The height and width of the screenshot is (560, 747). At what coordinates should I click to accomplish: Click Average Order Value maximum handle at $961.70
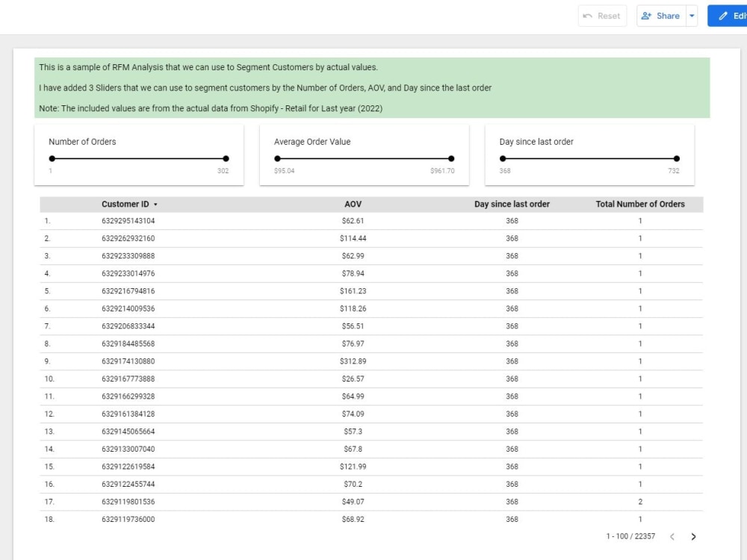tap(451, 158)
